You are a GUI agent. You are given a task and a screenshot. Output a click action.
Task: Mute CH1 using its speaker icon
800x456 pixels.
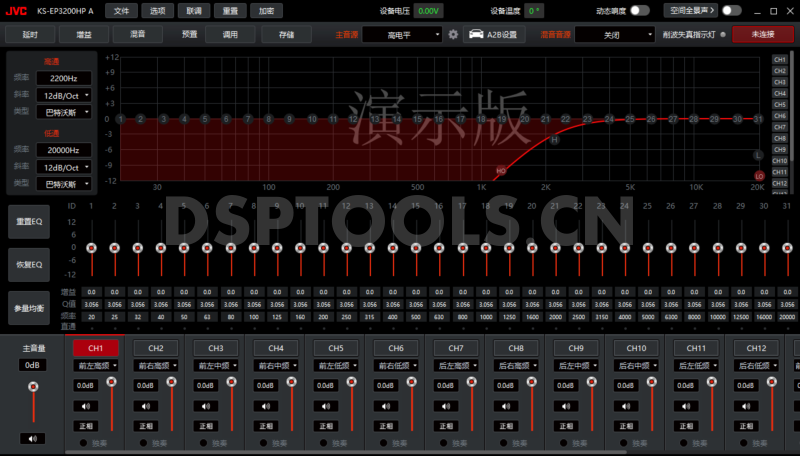86,405
